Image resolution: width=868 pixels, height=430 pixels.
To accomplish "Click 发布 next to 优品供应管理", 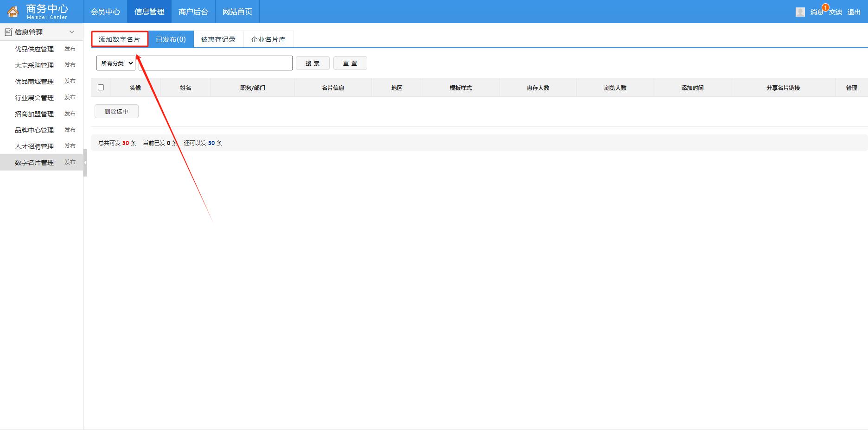I will click(x=70, y=49).
